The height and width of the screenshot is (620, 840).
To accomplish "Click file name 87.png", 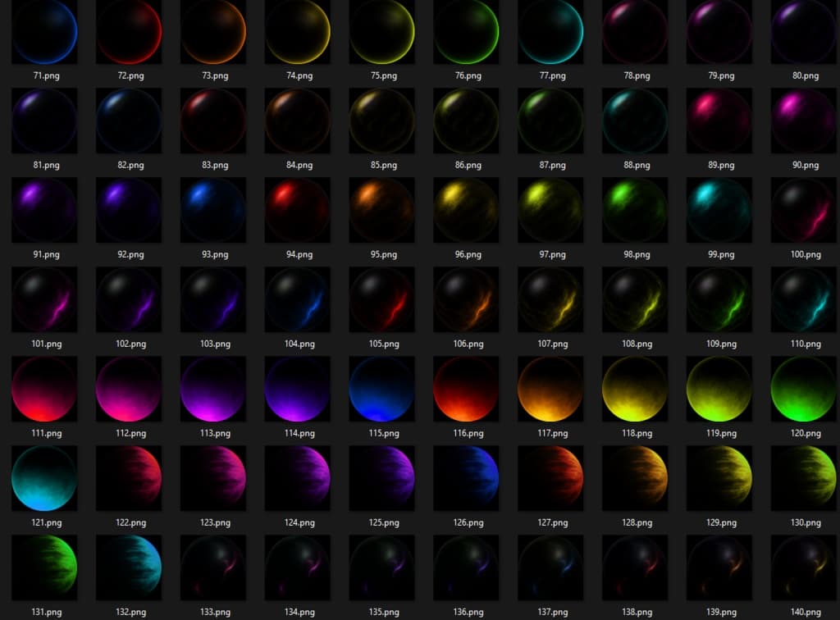I will click(553, 166).
